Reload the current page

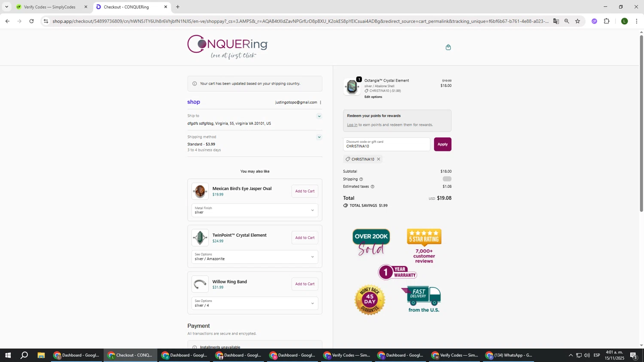(31, 21)
